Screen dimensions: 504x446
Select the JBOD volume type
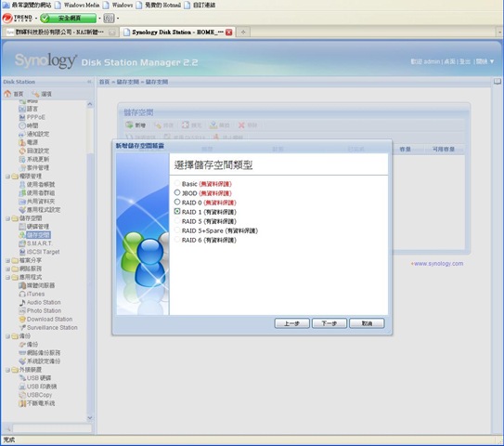[x=177, y=192]
